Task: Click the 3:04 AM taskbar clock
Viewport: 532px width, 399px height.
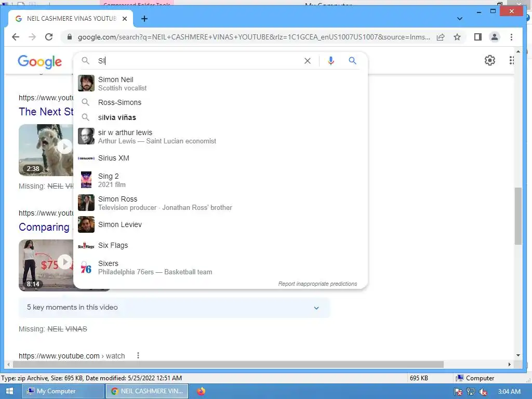Action: pyautogui.click(x=509, y=392)
